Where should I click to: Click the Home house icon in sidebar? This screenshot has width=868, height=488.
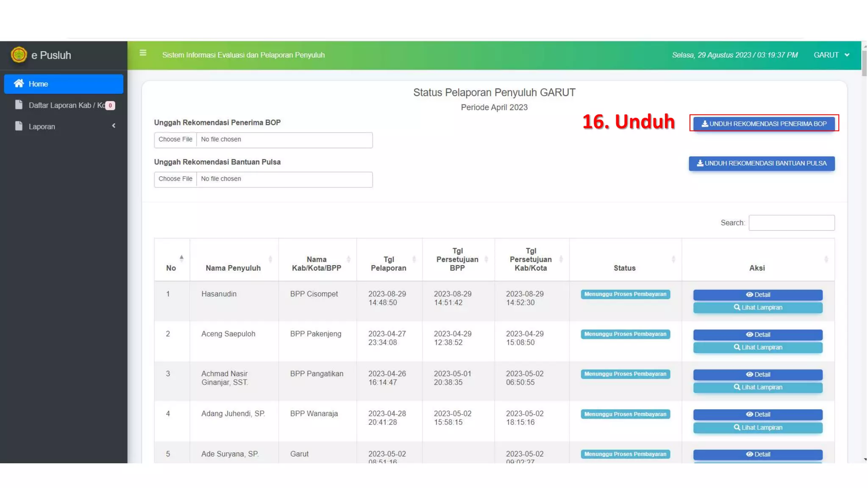19,83
